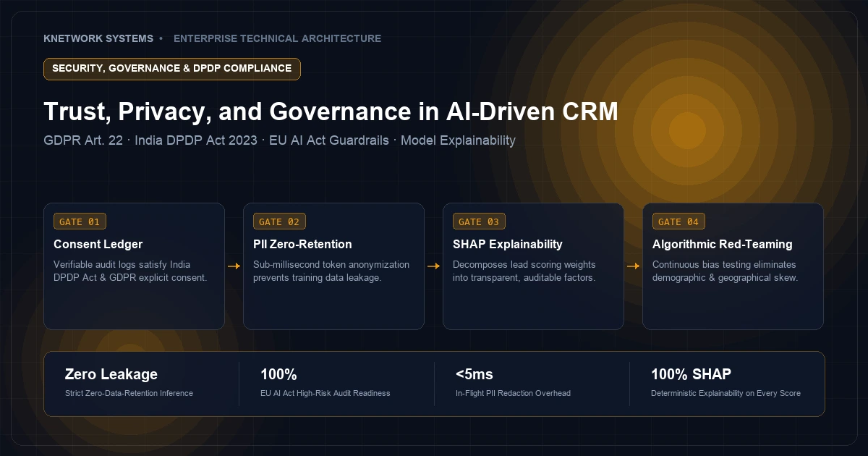Click the In-Flight PII Redaction Overhead caption
This screenshot has height=456, width=868.
point(513,393)
